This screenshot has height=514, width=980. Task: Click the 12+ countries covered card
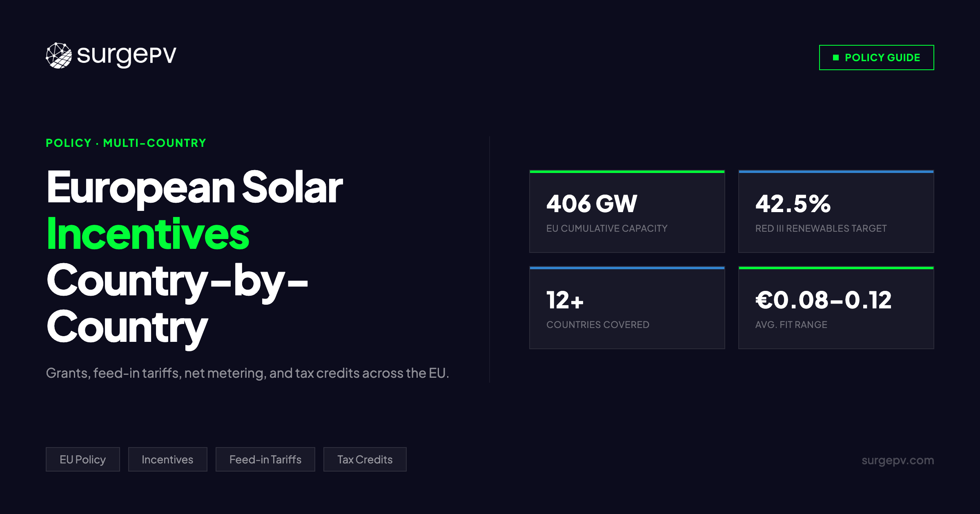(627, 308)
